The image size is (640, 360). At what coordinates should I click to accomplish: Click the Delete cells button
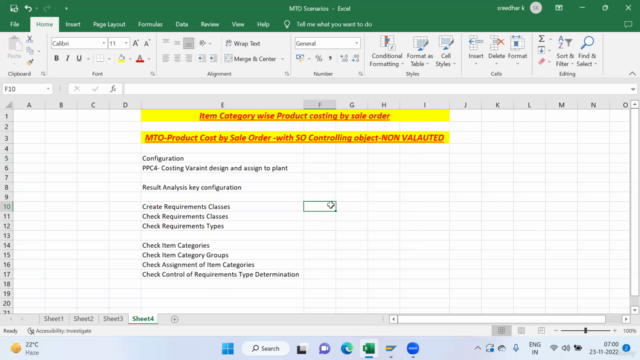pos(496,51)
